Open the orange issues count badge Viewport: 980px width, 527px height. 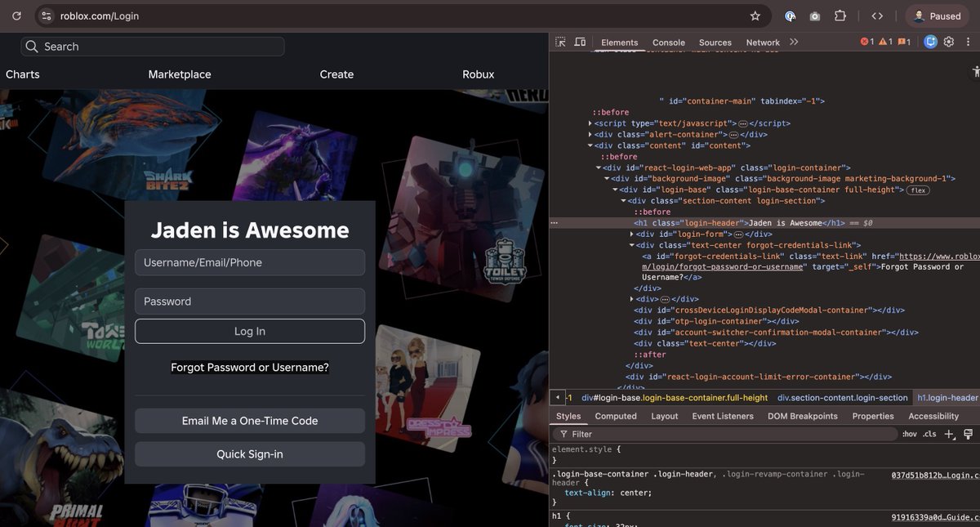904,42
